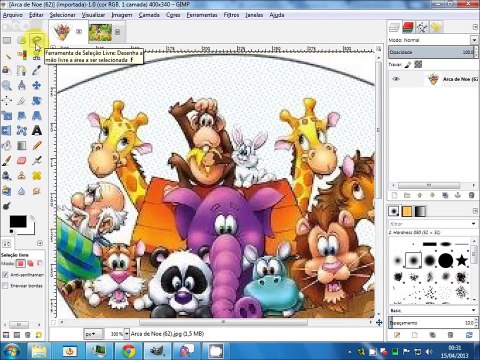
Task: Select the Fuzzy Select wand tool
Action: click(7, 55)
